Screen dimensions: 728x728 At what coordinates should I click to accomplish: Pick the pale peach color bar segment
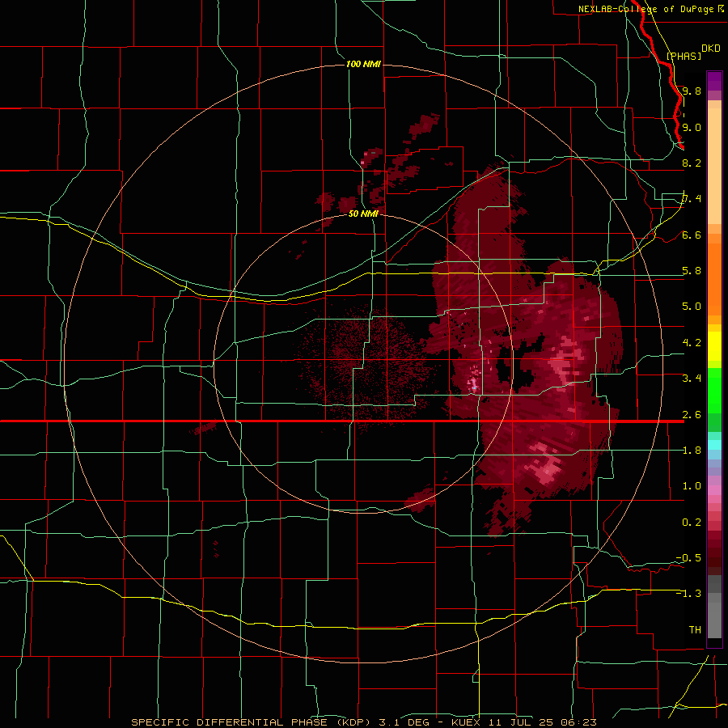714,167
